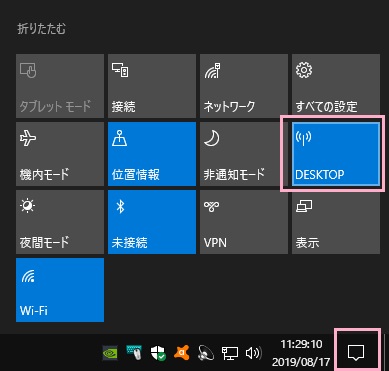Open the volume speaker tray icon
The width and height of the screenshot is (389, 371).
click(253, 353)
